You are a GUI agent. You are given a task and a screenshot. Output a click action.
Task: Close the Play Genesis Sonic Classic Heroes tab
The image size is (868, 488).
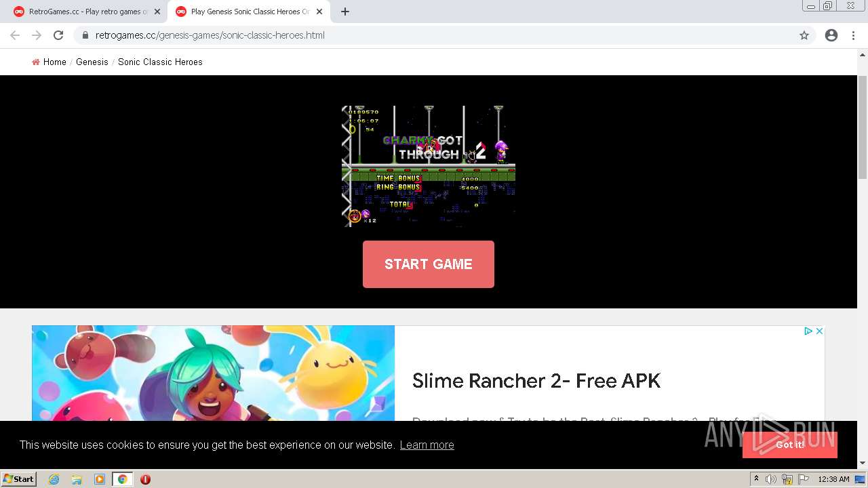click(x=319, y=12)
